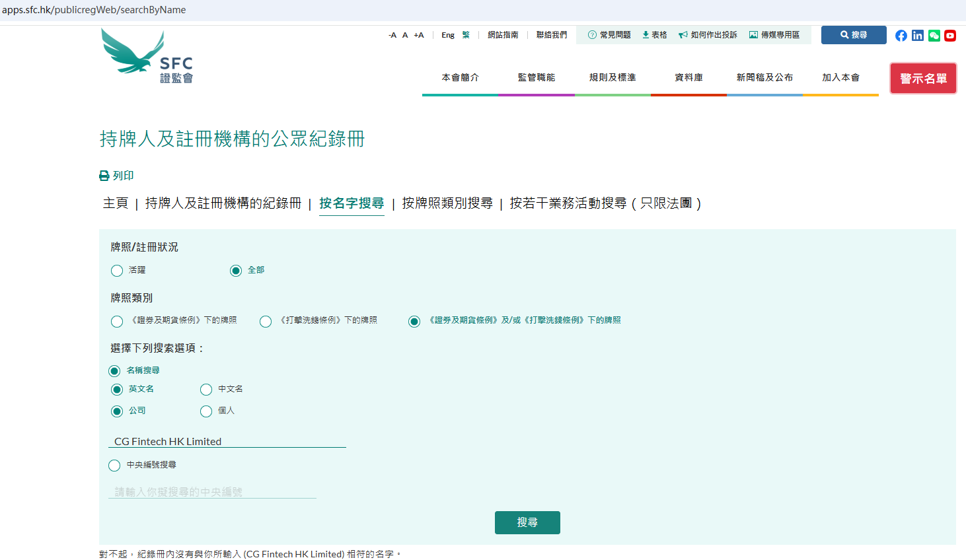Click the company name input field
This screenshot has height=560, width=966.
[227, 441]
